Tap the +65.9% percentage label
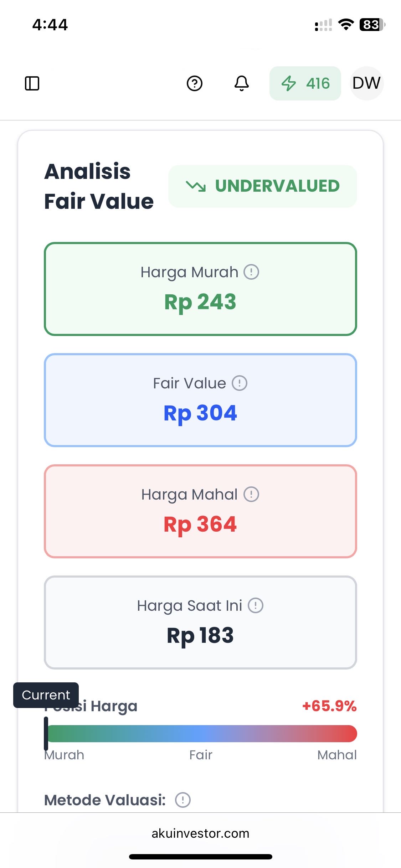The height and width of the screenshot is (868, 401). click(329, 706)
